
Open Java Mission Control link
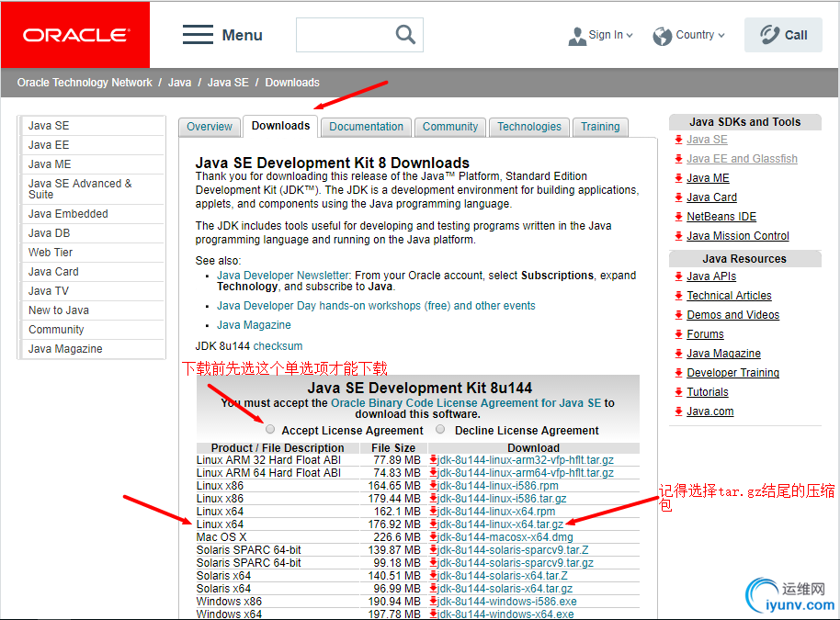coord(738,236)
